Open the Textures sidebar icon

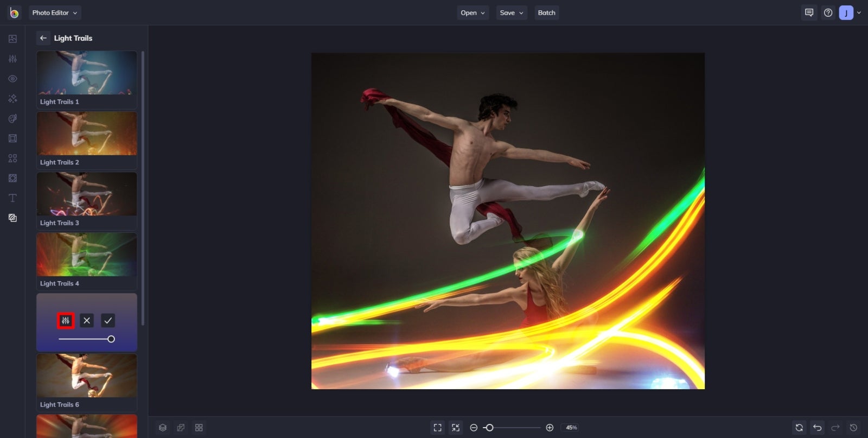12,218
